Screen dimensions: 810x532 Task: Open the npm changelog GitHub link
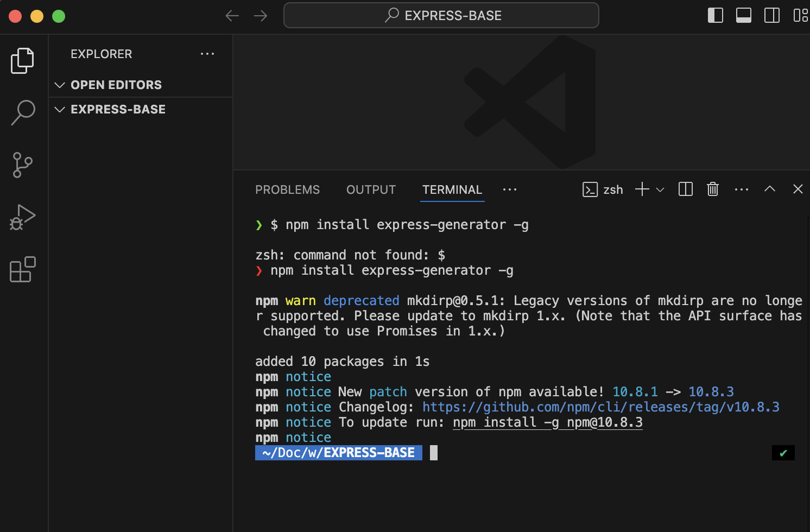[601, 407]
